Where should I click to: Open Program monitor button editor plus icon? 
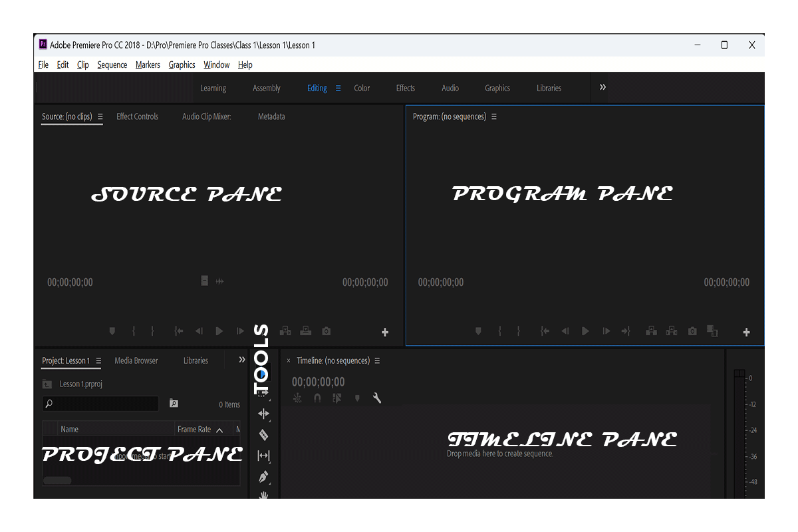click(x=747, y=332)
